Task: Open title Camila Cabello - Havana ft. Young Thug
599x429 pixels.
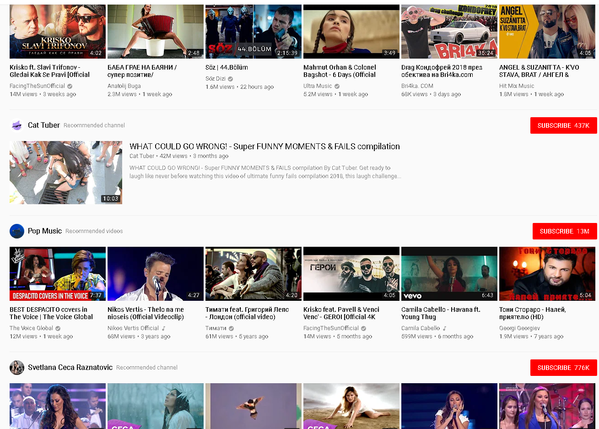Action: coord(440,313)
